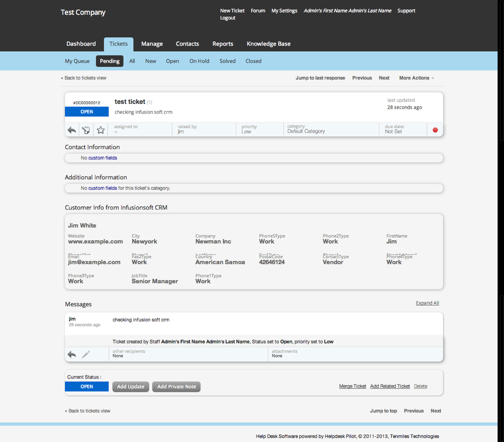Select the pencil edit icon on the message
504x442 pixels.
(x=86, y=355)
